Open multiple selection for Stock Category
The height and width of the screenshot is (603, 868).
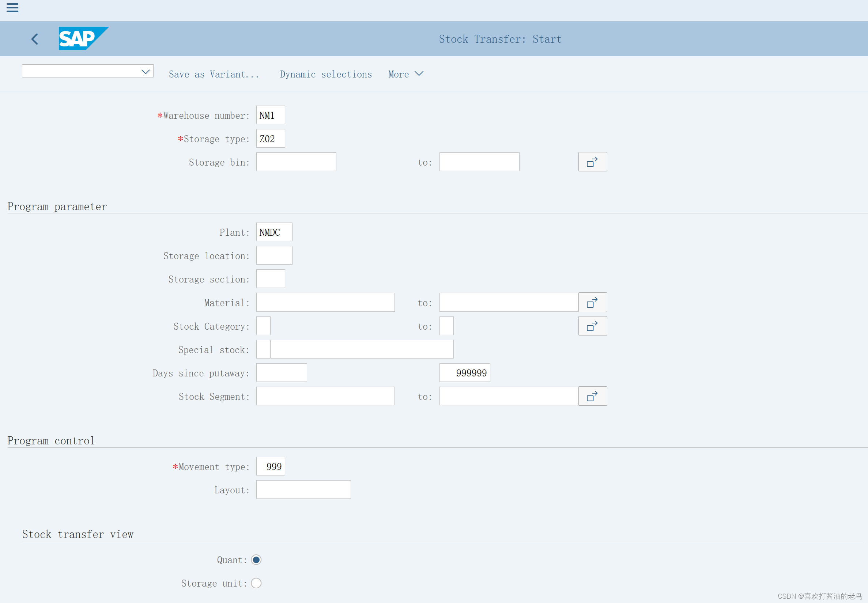[x=592, y=326]
